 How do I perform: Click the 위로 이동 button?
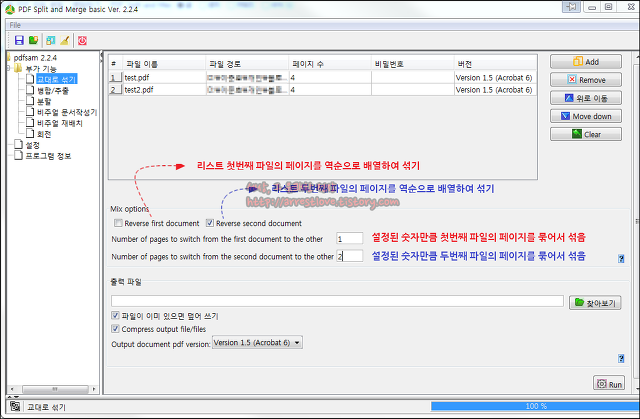[586, 98]
